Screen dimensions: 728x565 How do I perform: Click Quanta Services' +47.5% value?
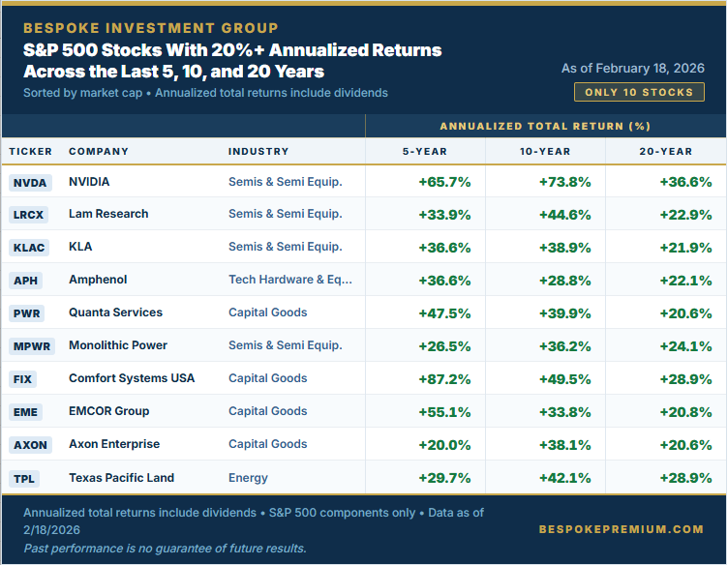click(444, 313)
